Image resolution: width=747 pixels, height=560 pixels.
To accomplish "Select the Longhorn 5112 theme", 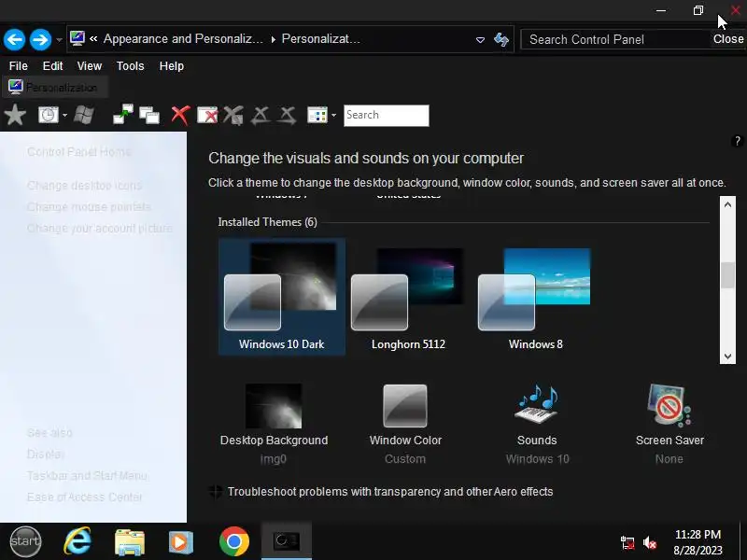I will pos(408,297).
